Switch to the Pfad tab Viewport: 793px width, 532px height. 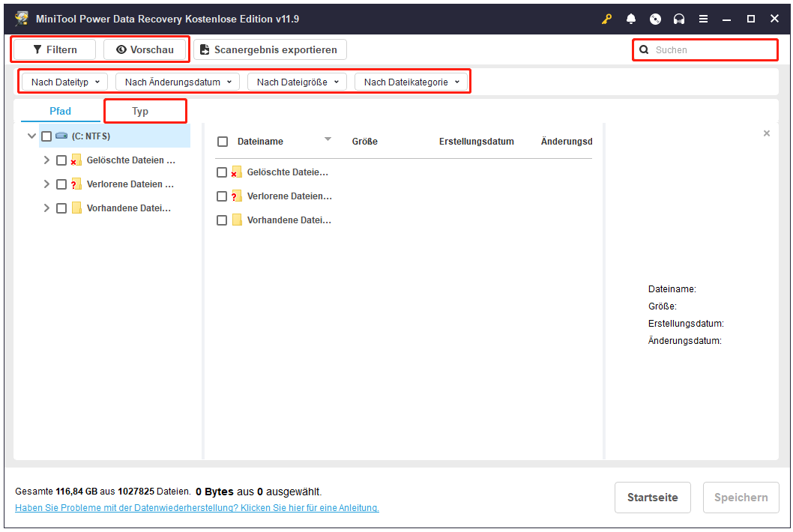60,111
